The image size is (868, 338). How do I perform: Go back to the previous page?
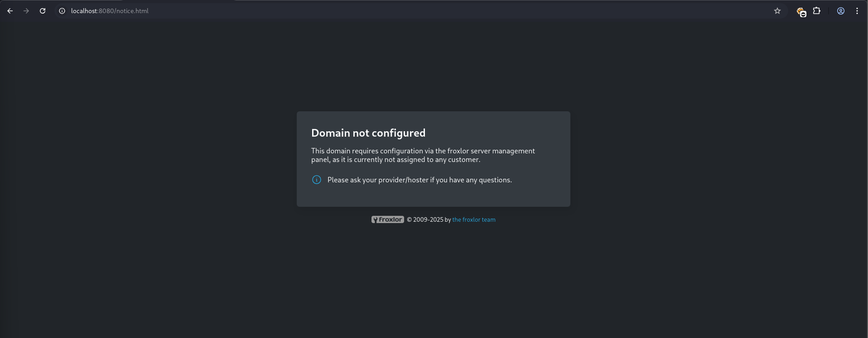(10, 11)
